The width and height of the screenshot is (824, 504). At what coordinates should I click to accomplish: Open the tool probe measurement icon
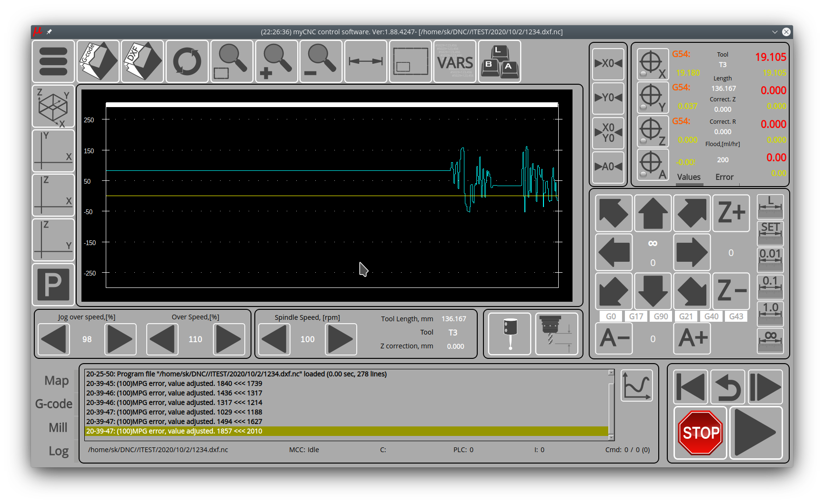(510, 333)
